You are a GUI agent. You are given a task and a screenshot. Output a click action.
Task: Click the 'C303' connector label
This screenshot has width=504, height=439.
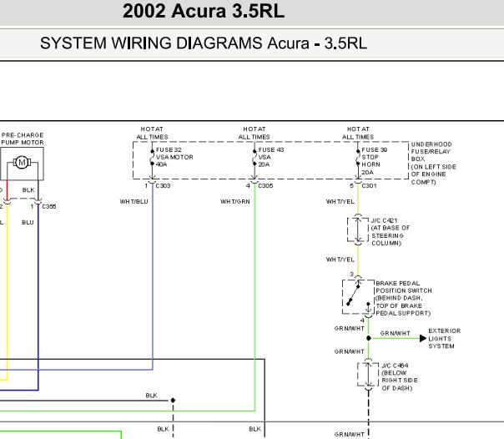tap(163, 186)
